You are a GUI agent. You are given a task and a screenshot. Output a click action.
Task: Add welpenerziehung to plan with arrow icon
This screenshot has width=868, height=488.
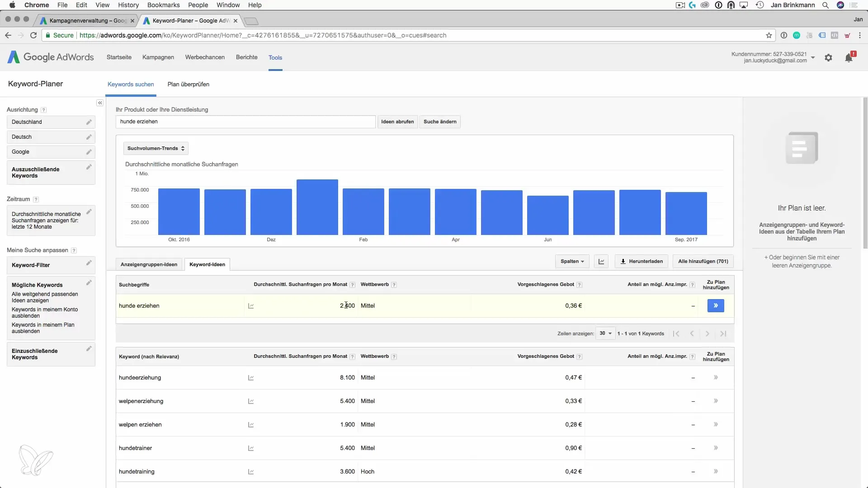pos(716,401)
